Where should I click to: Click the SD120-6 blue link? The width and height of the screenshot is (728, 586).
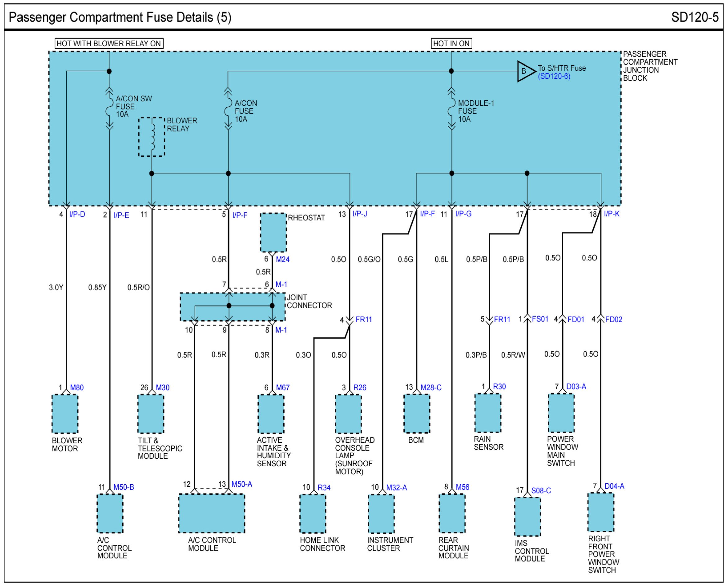[x=554, y=76]
